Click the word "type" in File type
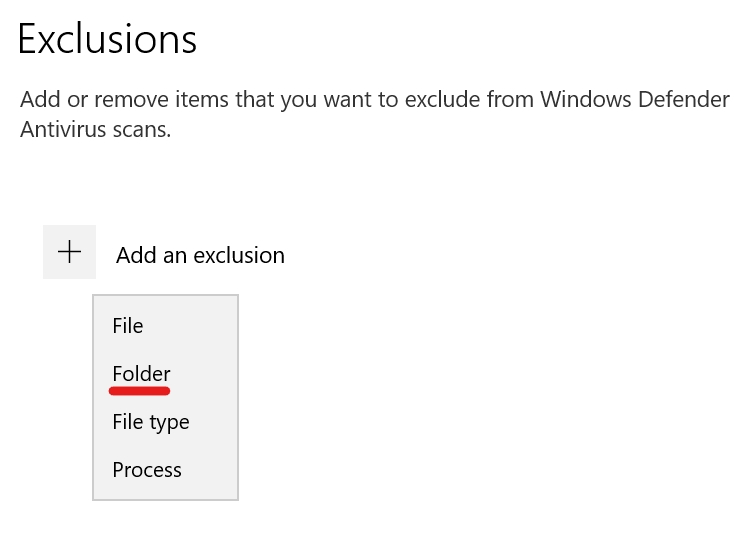This screenshot has width=750, height=541. tap(169, 423)
